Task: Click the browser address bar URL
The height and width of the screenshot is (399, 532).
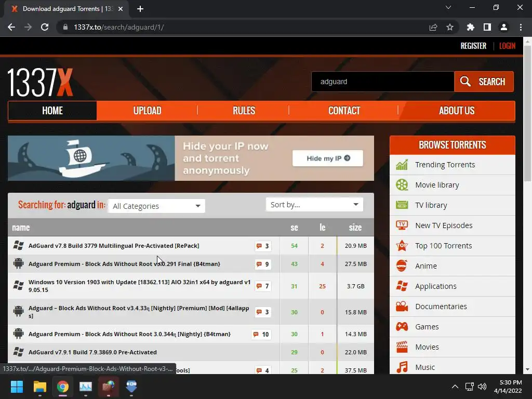Action: tap(119, 27)
